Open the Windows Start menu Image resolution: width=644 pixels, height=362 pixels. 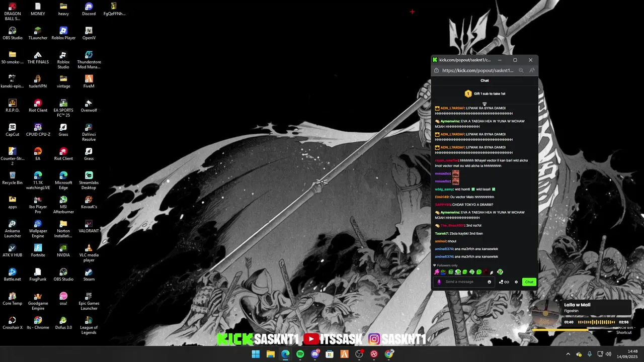(256, 354)
